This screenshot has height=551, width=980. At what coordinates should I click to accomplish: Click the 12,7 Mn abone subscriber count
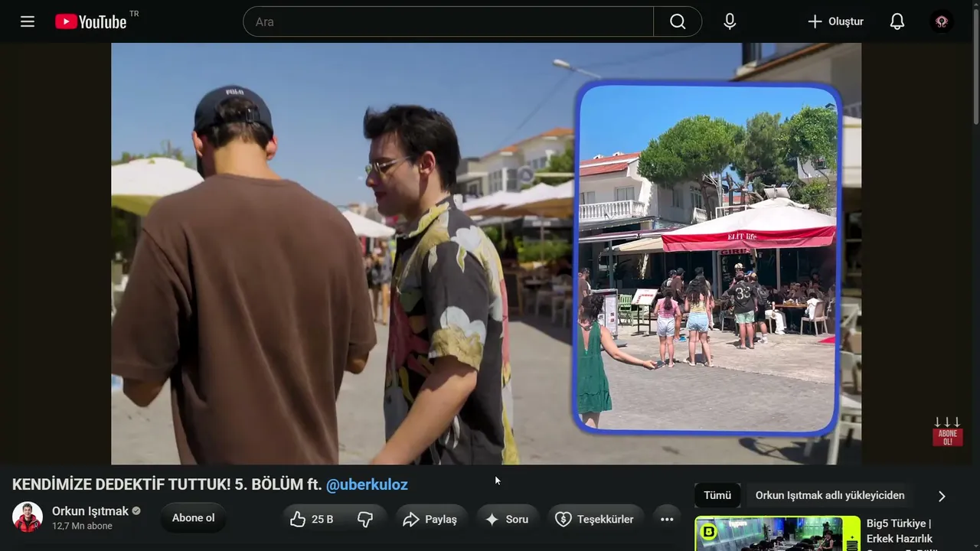(x=82, y=527)
